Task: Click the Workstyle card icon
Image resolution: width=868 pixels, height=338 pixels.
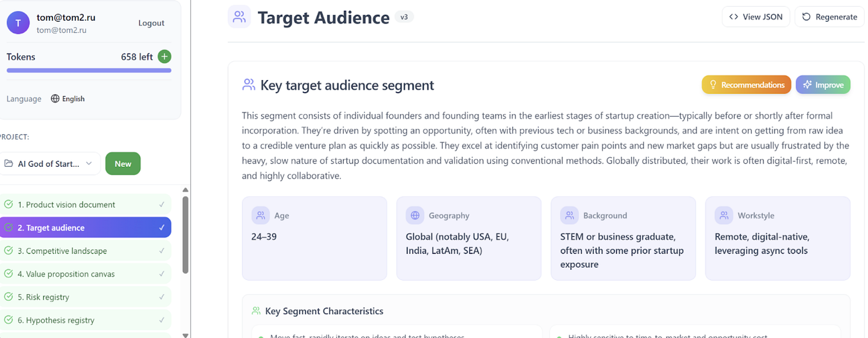Action: point(723,215)
